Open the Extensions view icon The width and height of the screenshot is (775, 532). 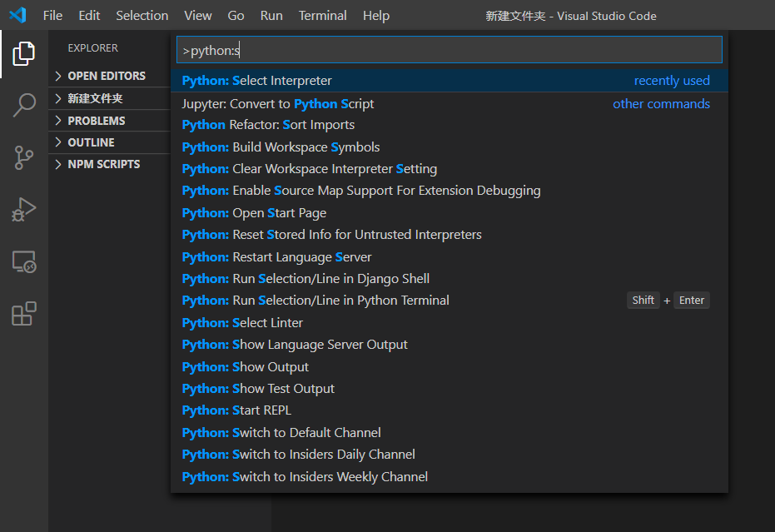pos(23,314)
